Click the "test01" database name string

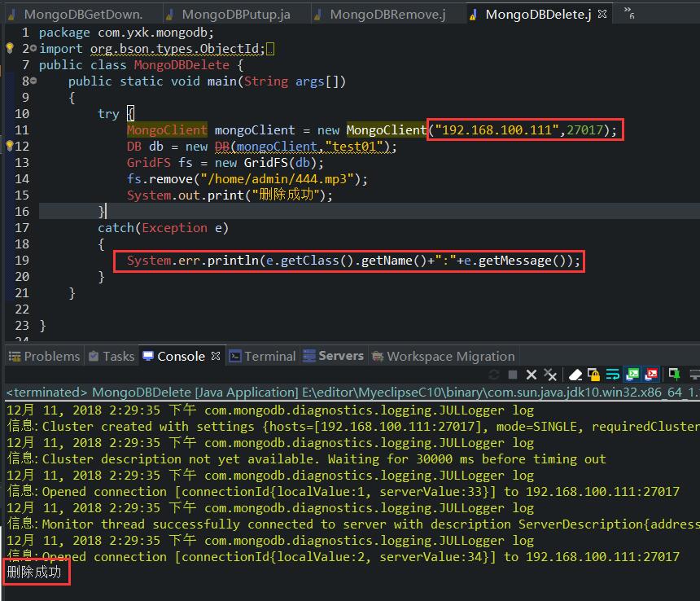pos(353,146)
